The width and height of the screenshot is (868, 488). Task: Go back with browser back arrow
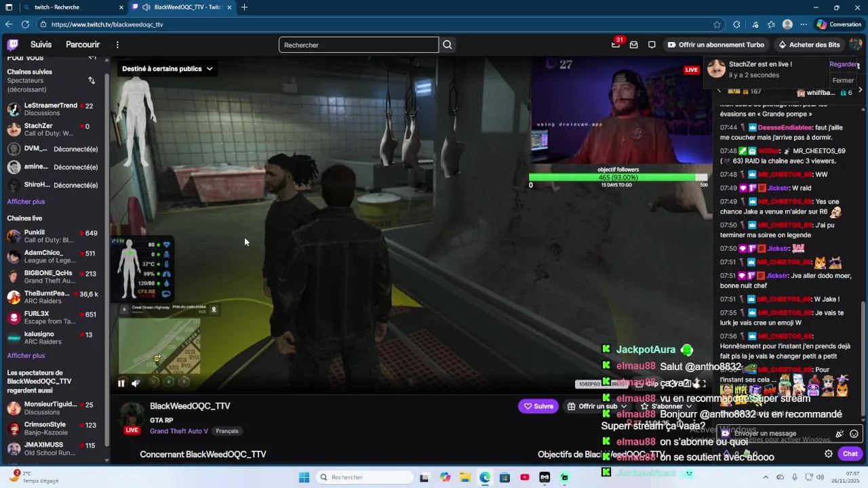coord(9,24)
